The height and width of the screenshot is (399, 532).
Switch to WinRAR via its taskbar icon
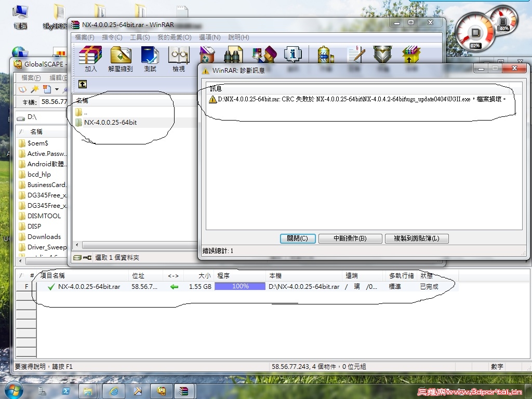[x=184, y=391]
